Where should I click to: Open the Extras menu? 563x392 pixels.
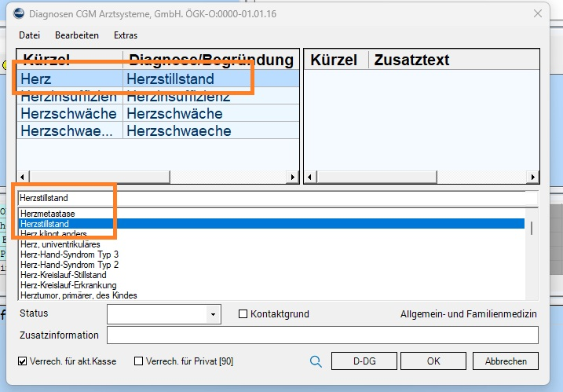click(x=125, y=35)
